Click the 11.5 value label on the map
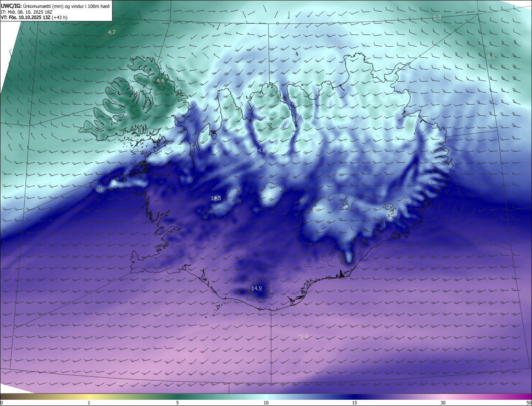 [216, 198]
